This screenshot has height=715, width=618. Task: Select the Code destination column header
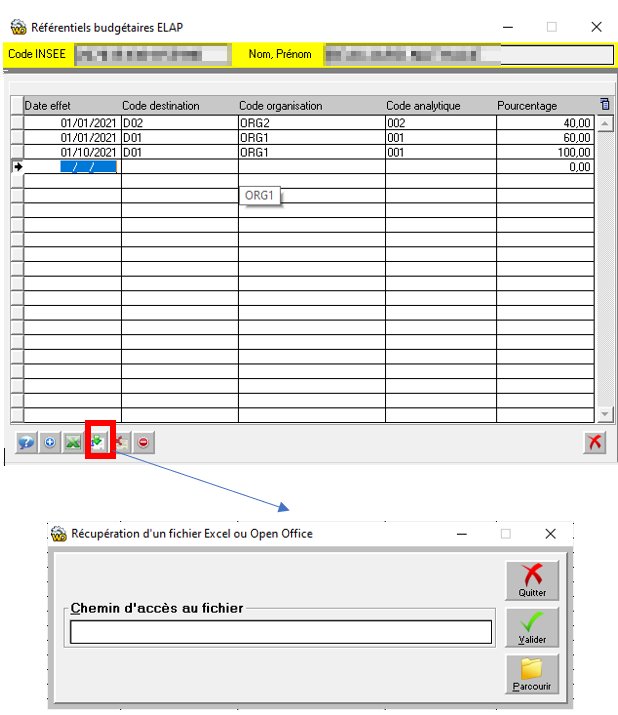[180, 106]
